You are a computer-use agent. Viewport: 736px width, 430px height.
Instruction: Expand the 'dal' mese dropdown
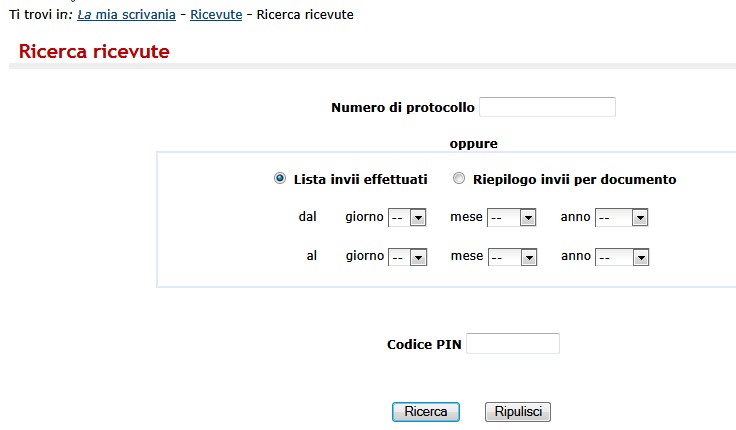pos(511,217)
